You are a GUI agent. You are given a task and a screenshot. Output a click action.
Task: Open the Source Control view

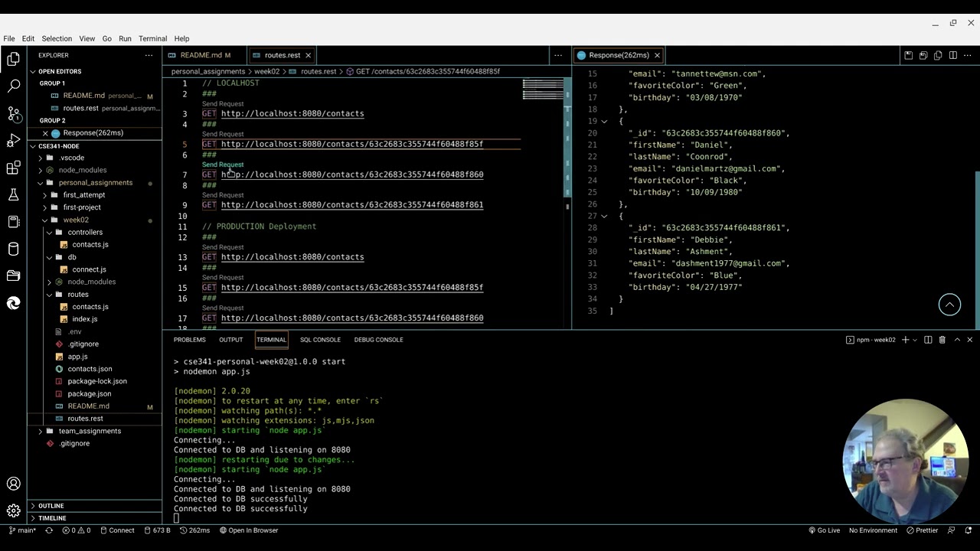point(13,113)
